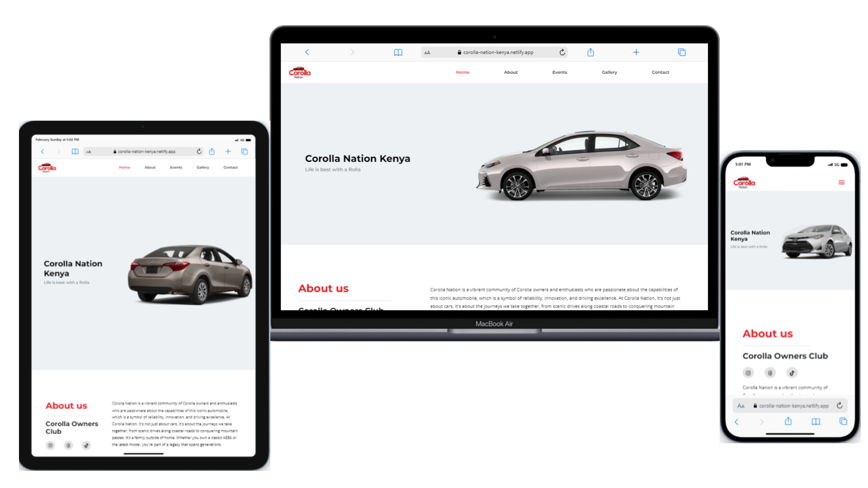Select Events in MacBook site navigation
Screen dimensions: 868x488
[x=560, y=72]
